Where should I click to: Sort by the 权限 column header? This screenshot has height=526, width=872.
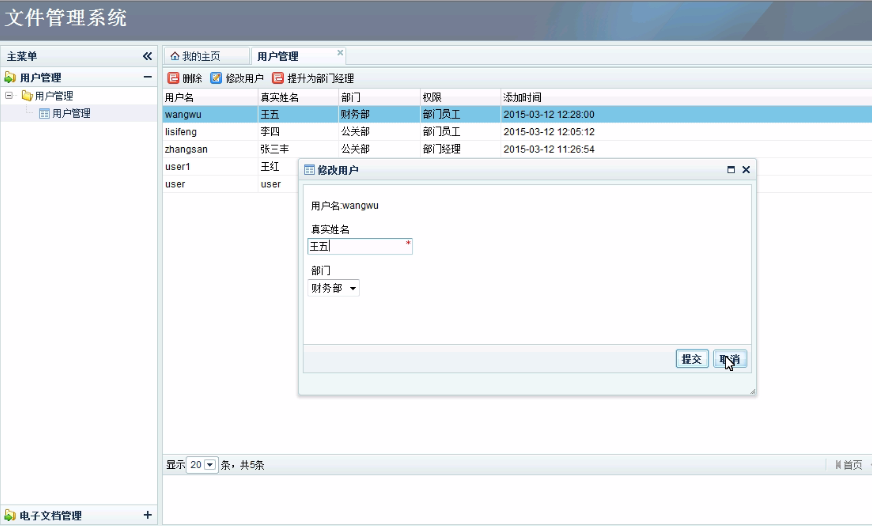pos(460,97)
